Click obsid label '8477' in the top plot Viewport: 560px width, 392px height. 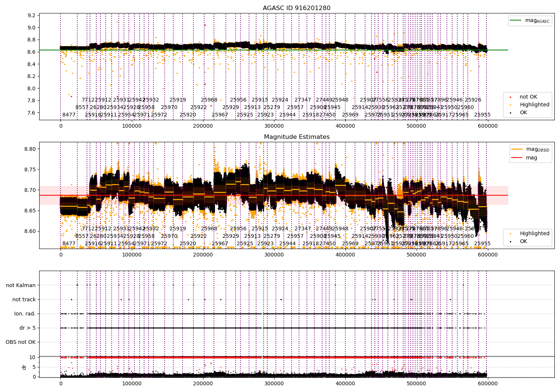pos(69,115)
